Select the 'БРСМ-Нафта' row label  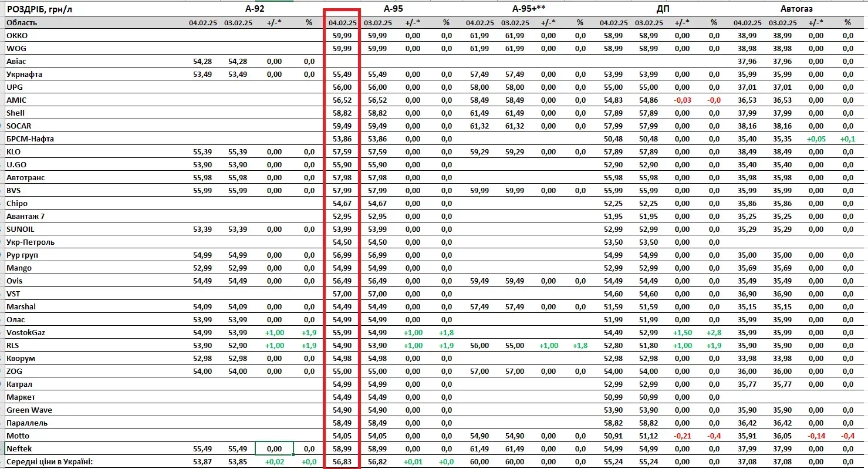click(30, 139)
